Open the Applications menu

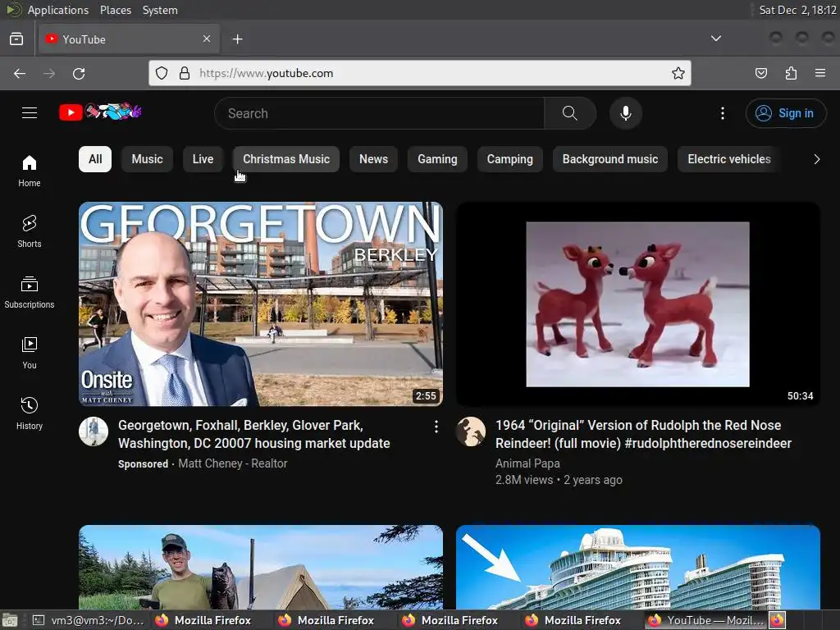58,10
